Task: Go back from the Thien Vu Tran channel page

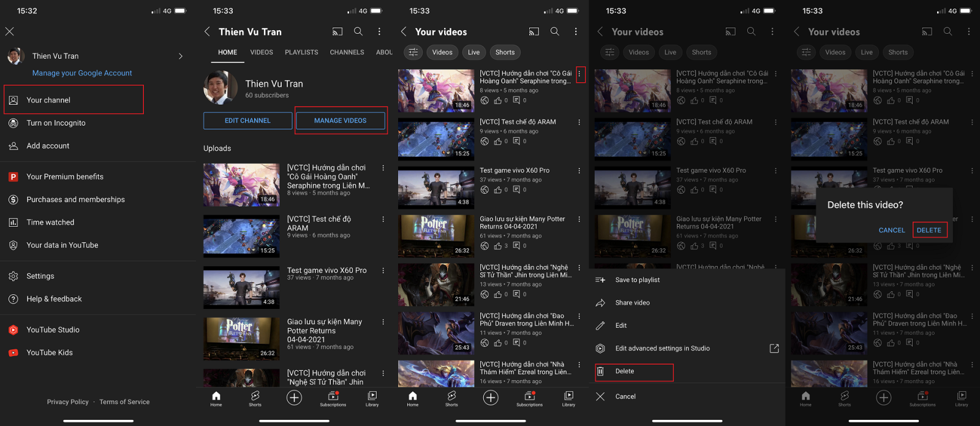Action: click(207, 31)
